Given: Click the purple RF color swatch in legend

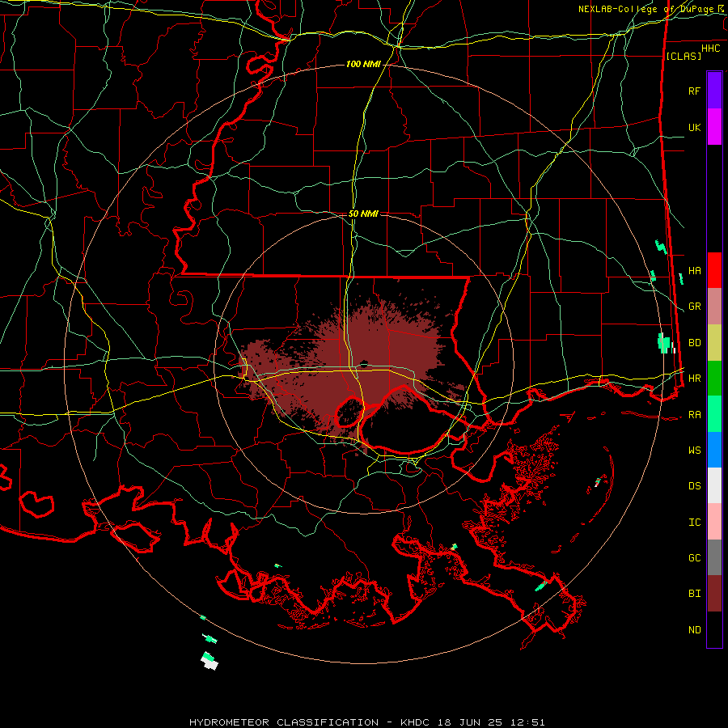Looking at the screenshot, I should click(x=714, y=91).
